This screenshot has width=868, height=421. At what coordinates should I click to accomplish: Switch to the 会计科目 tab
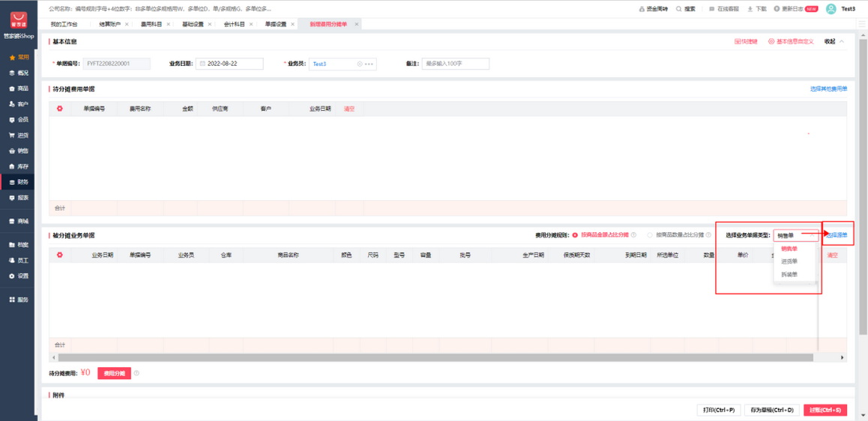234,24
